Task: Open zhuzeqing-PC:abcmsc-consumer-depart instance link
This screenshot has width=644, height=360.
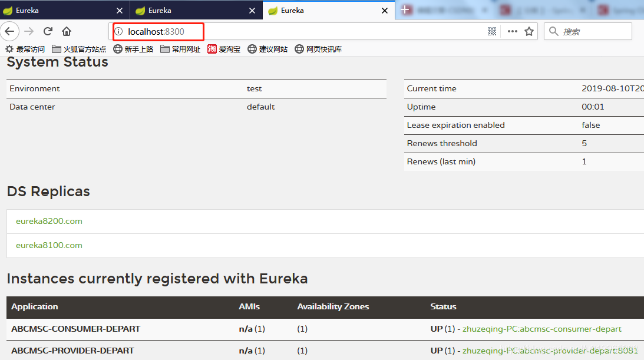Action: click(541, 329)
